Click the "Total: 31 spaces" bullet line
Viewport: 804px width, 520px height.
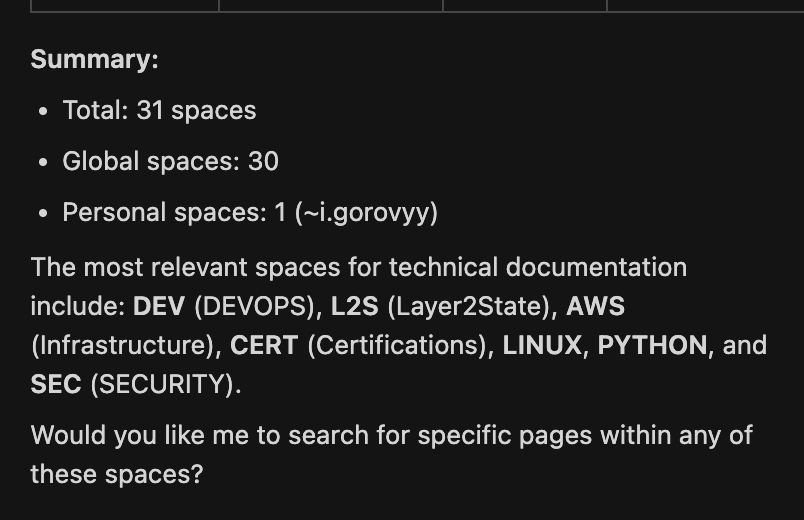(159, 110)
